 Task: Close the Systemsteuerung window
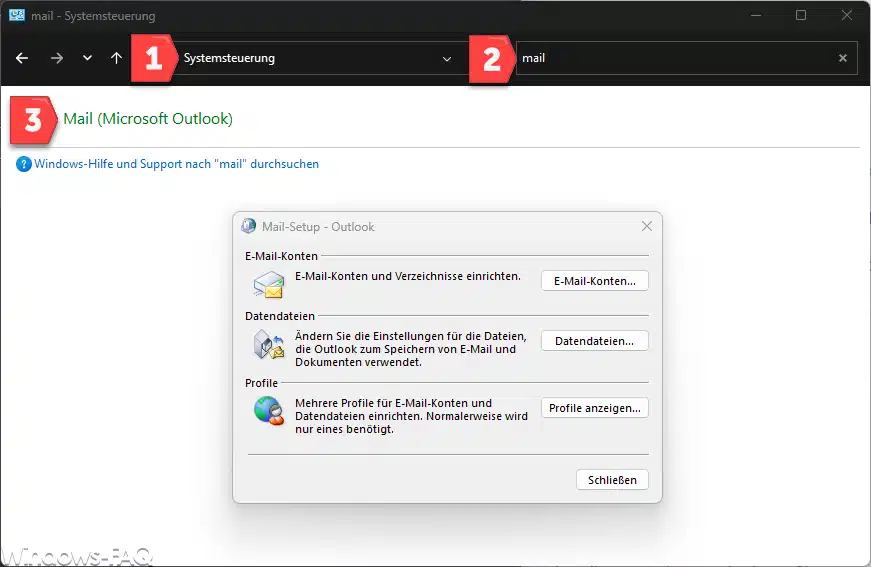tap(846, 15)
